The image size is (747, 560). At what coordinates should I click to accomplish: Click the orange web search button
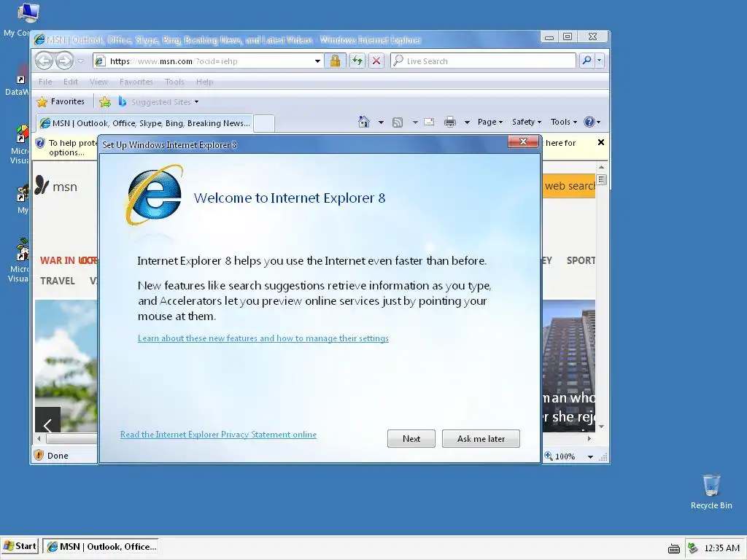(x=569, y=186)
